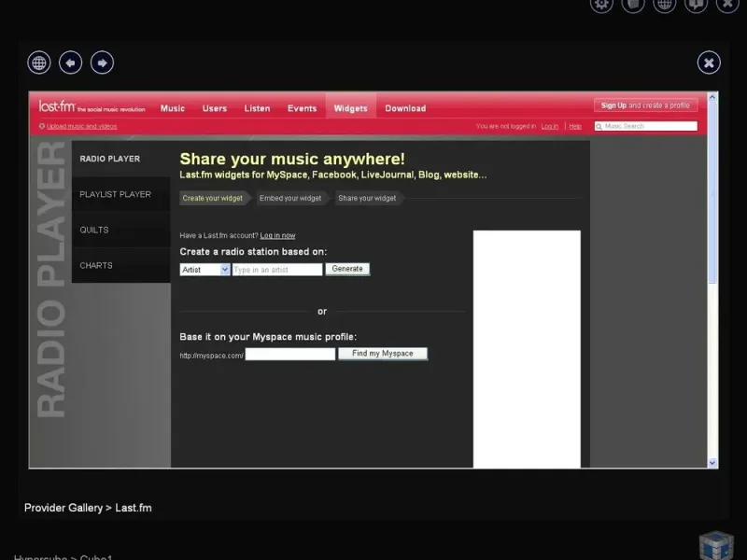
Task: Click the Log in now link
Action: click(x=277, y=235)
